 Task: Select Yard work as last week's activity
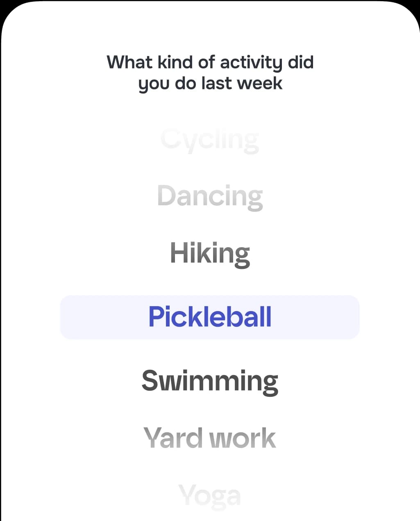[210, 437]
